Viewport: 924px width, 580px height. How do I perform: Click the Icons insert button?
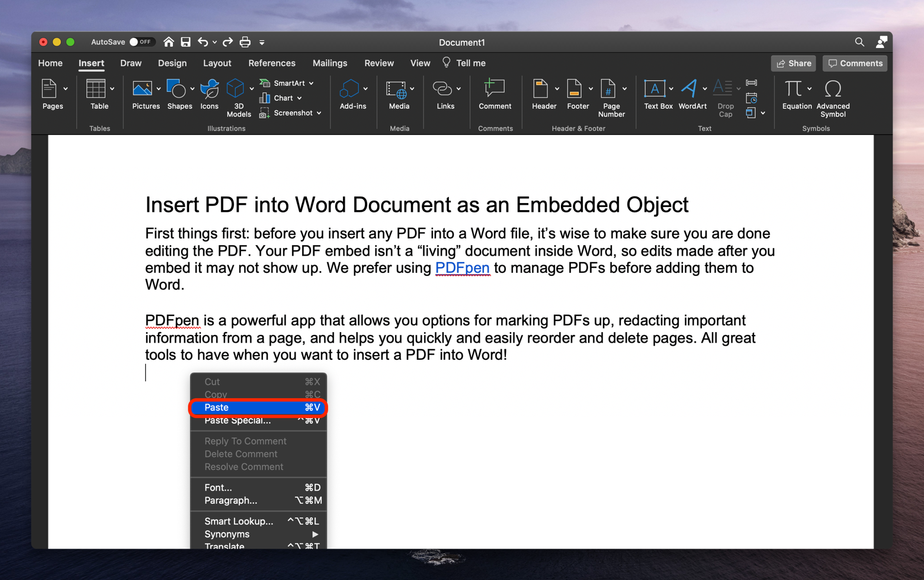click(209, 90)
